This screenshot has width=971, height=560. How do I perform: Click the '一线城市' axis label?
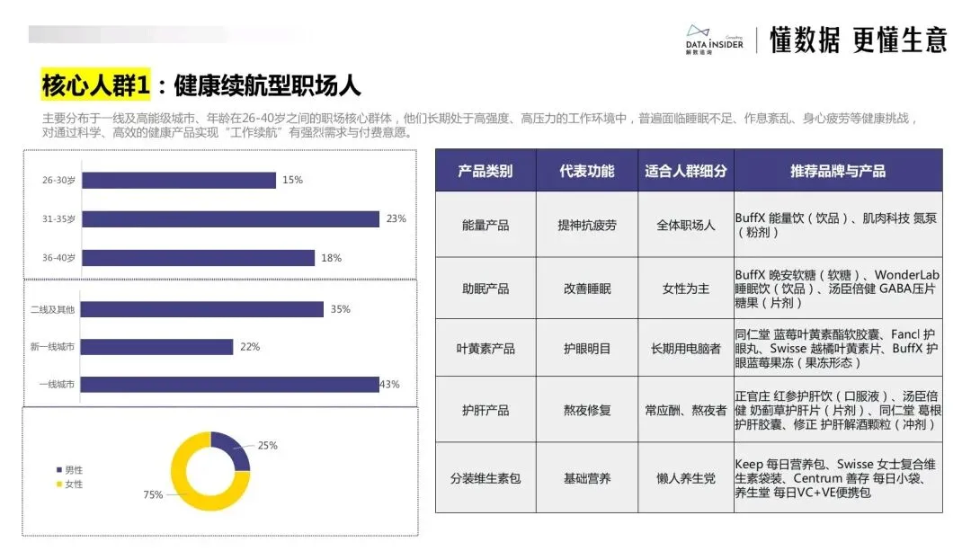tap(57, 384)
